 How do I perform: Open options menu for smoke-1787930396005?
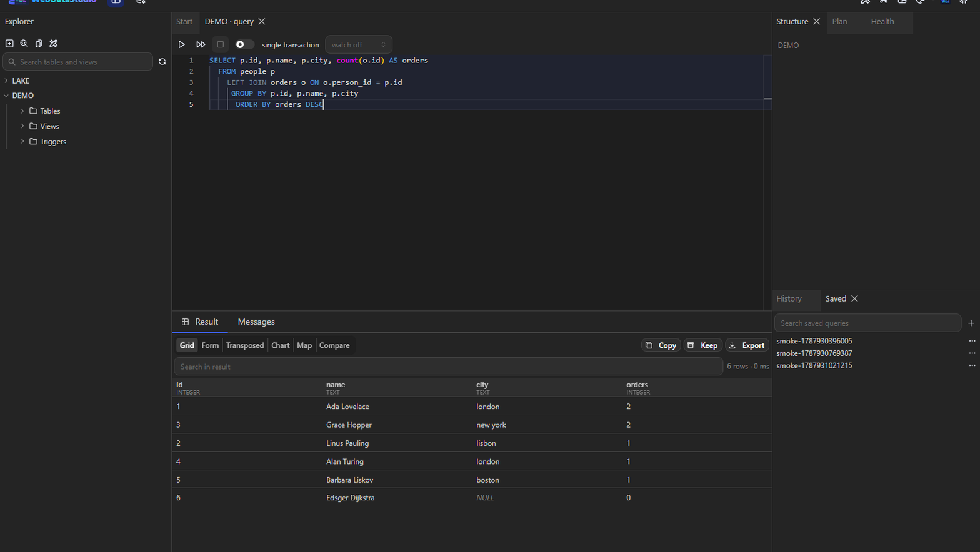point(972,341)
